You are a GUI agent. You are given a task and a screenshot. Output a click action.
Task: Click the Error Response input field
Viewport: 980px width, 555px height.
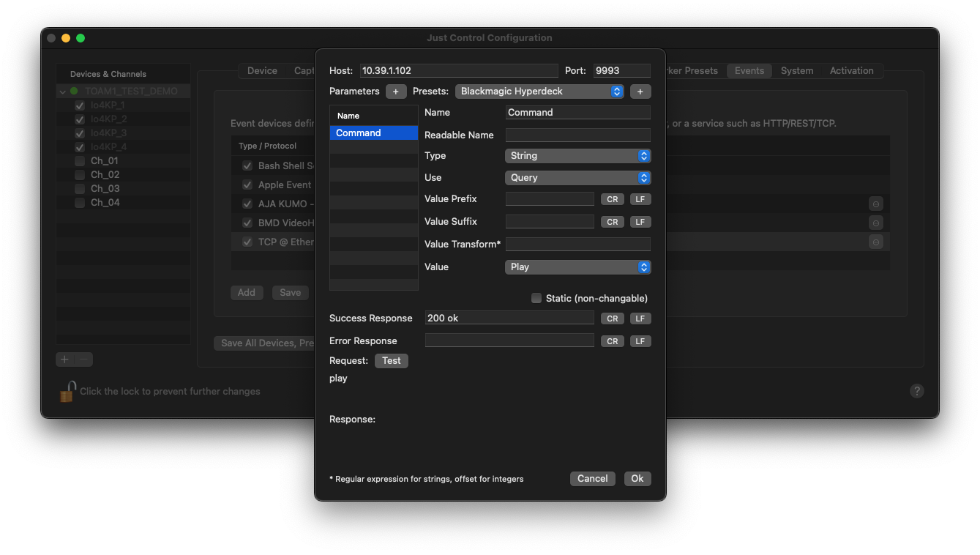pyautogui.click(x=509, y=341)
